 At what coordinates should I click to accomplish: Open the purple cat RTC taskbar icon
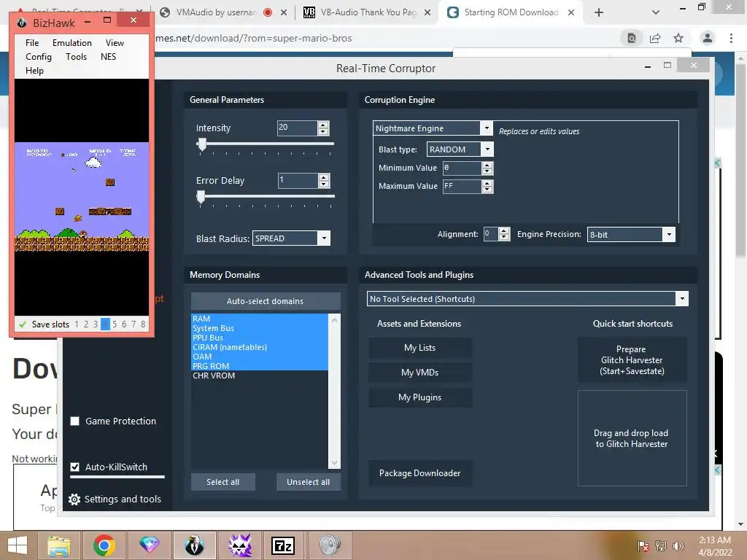click(x=239, y=545)
